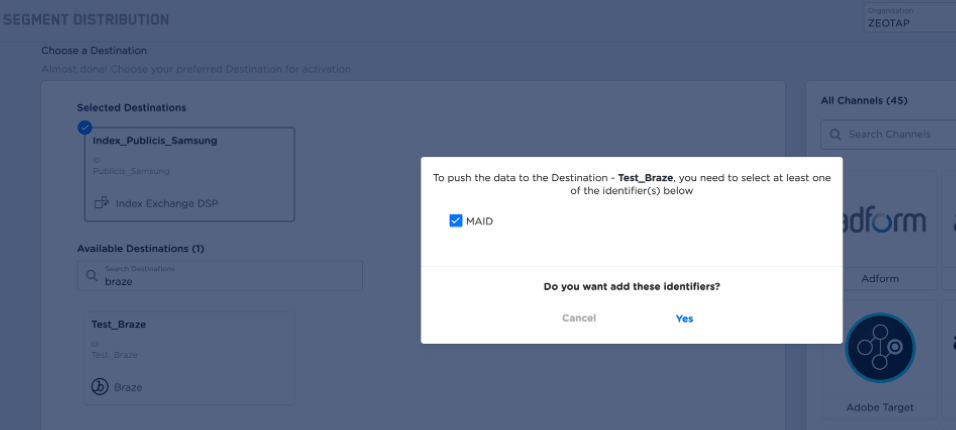
Task: Focus the Search Destinations input field
Action: click(230, 281)
